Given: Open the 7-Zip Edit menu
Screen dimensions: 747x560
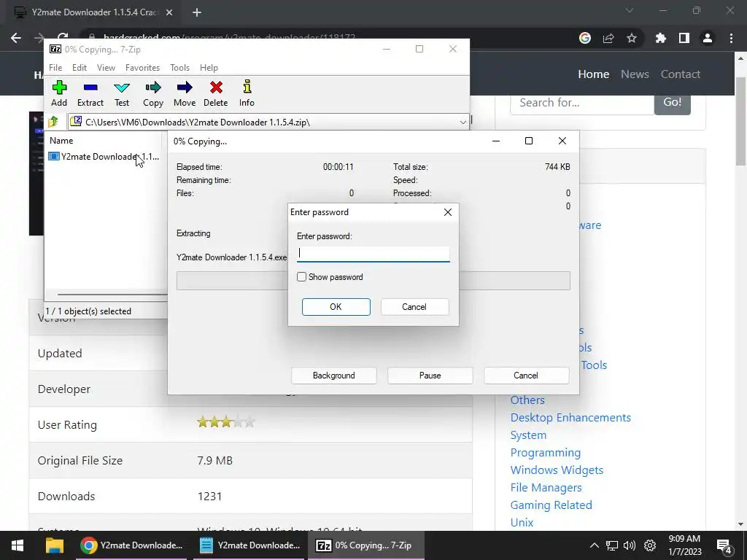Looking at the screenshot, I should (80, 68).
